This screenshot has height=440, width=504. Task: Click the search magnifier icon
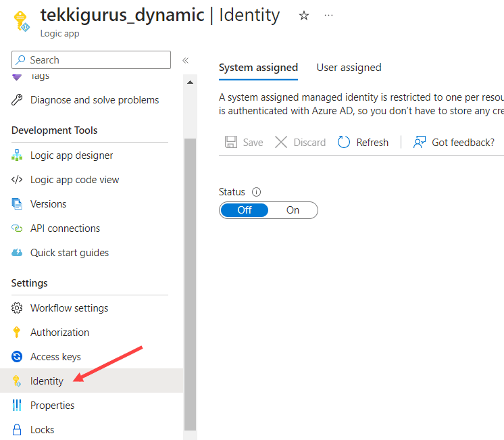(x=20, y=60)
